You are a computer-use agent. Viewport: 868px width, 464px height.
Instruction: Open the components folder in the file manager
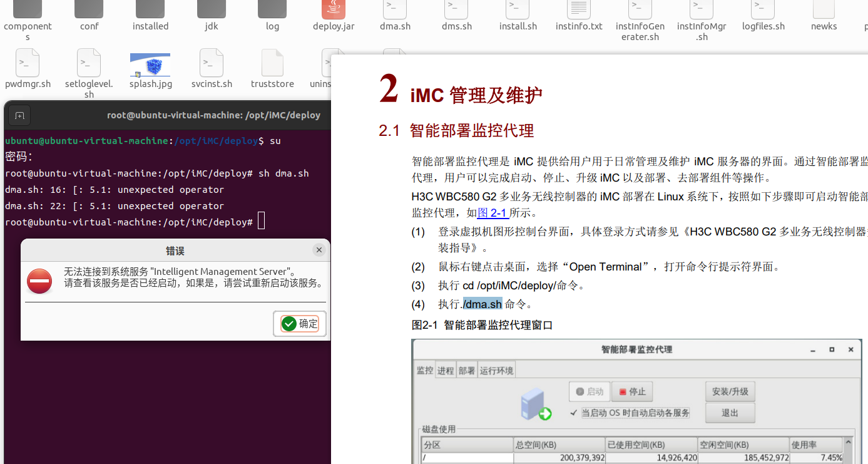pyautogui.click(x=28, y=9)
